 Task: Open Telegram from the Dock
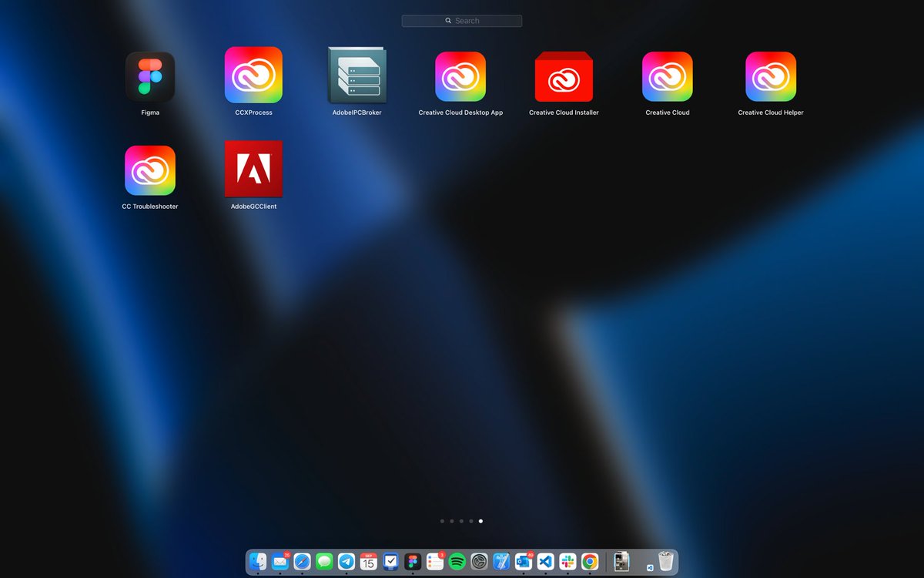click(346, 562)
